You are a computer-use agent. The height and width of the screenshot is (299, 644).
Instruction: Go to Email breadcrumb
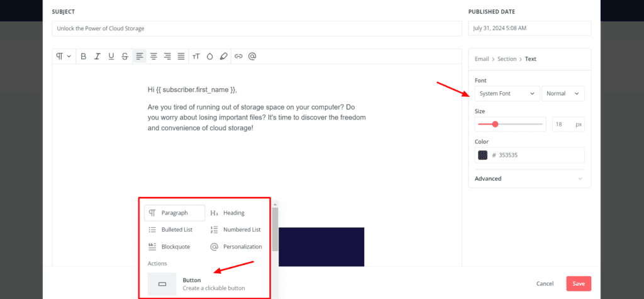click(482, 59)
